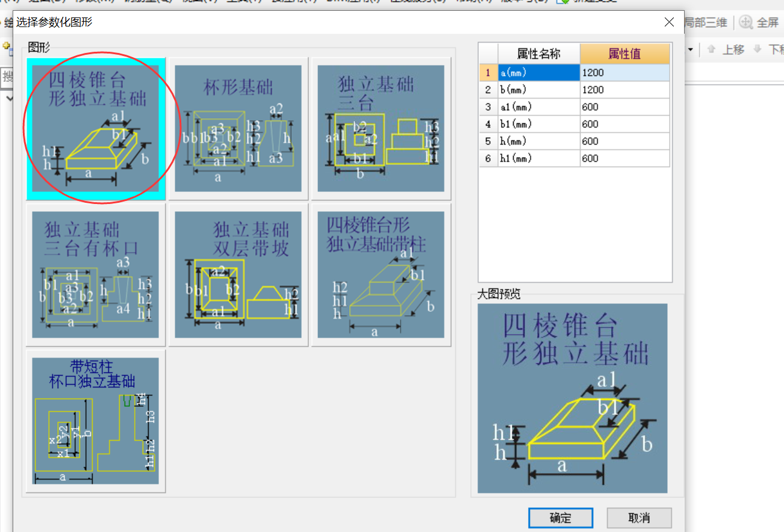The height and width of the screenshot is (532, 784).
Task: Select the b1(mm) property name cell
Action: tap(539, 124)
